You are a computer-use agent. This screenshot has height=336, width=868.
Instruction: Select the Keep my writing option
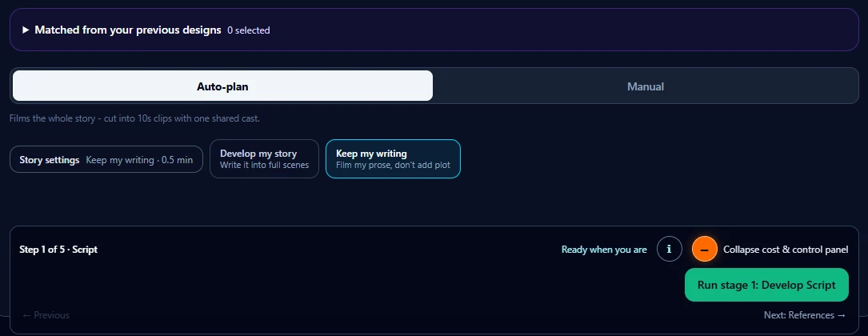393,159
